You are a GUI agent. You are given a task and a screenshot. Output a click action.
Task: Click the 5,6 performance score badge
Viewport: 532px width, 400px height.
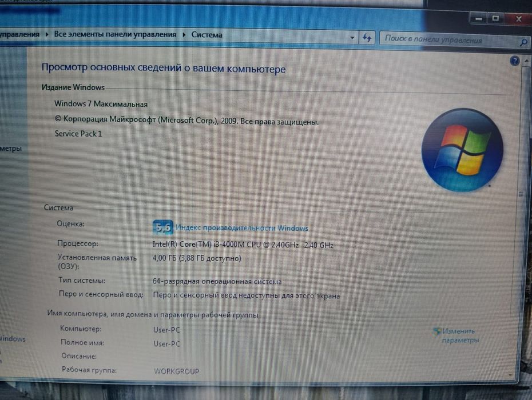coord(163,227)
